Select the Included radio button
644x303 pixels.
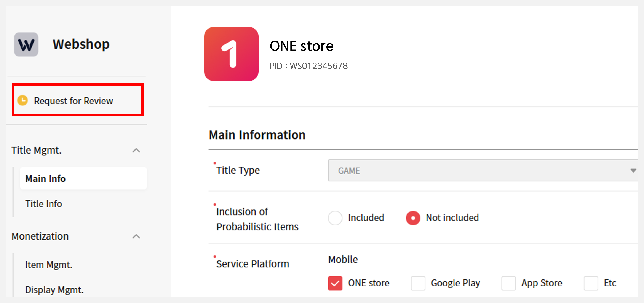[x=335, y=218]
